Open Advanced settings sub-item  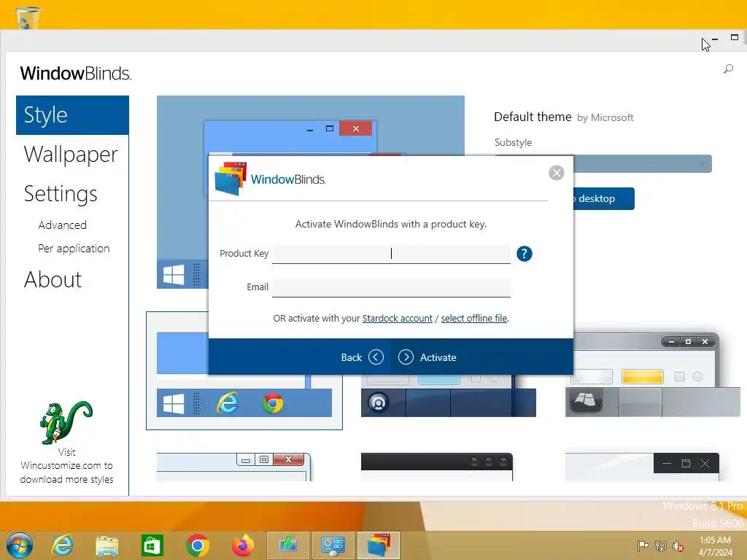point(63,225)
